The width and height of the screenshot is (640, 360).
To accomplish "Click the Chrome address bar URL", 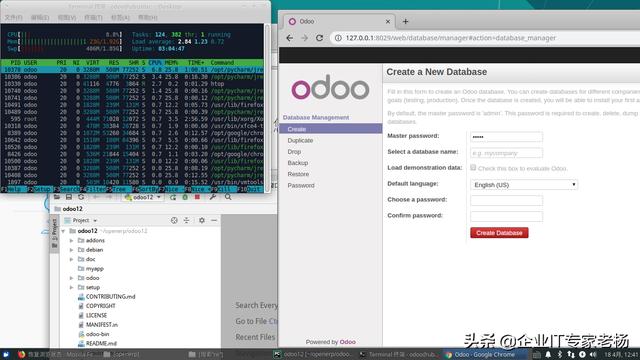I will pos(450,38).
